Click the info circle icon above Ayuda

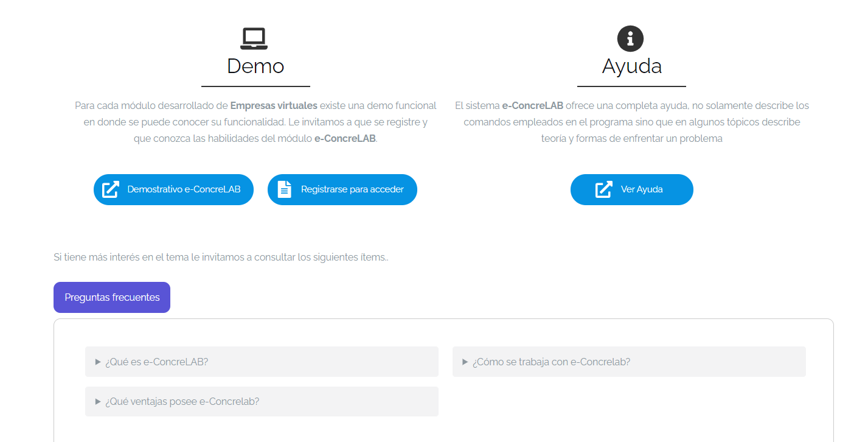coord(630,39)
